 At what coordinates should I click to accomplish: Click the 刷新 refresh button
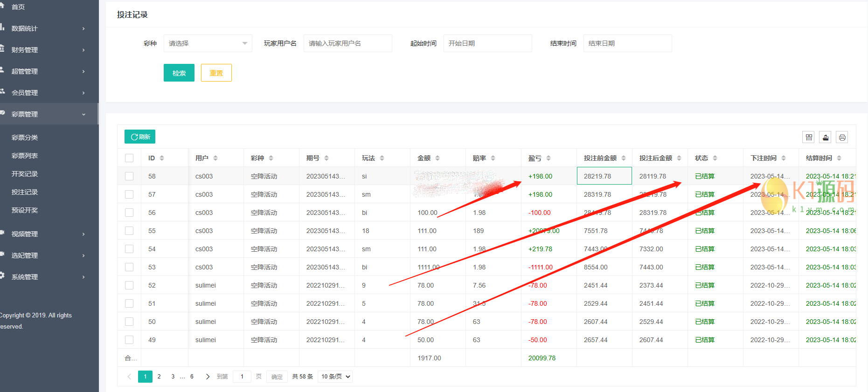click(140, 137)
